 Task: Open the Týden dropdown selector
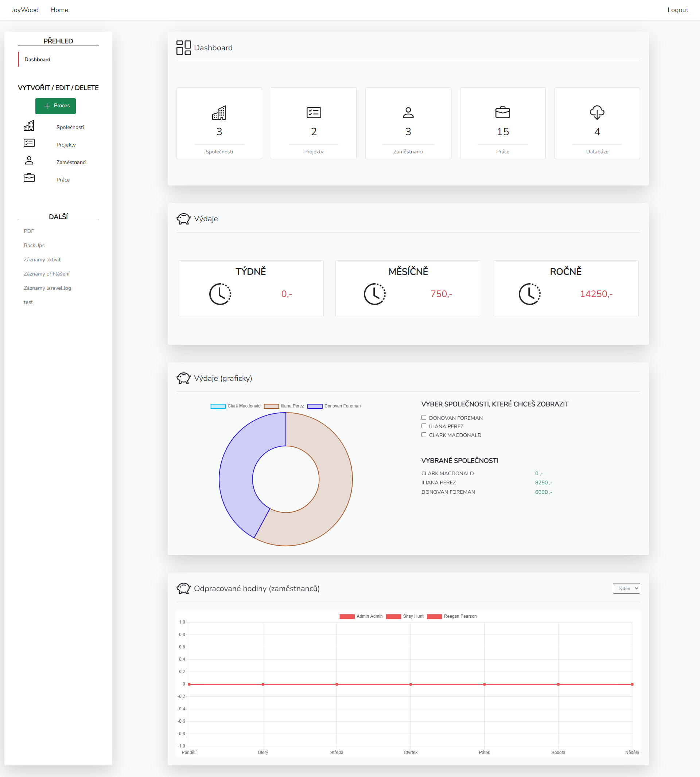626,588
